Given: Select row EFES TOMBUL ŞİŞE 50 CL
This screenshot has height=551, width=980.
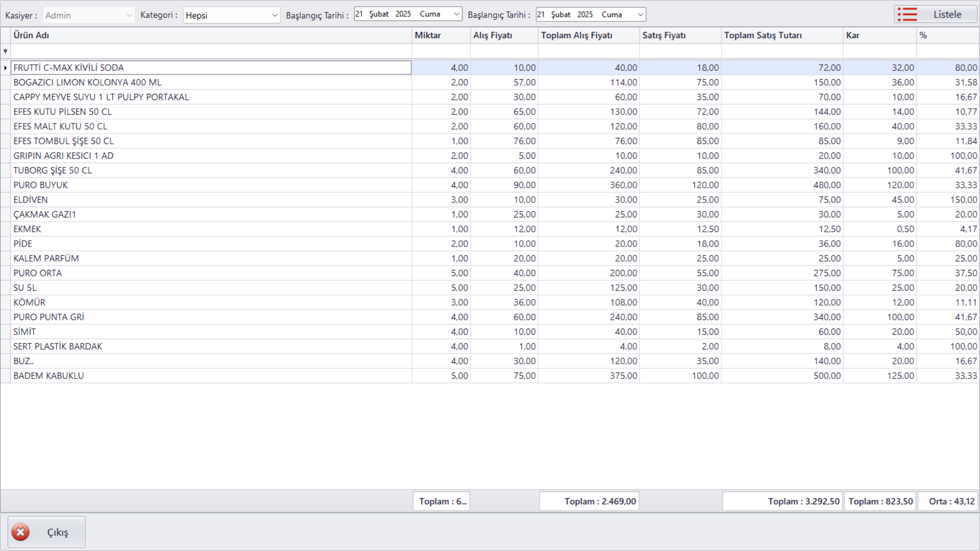Looking at the screenshot, I should coord(490,141).
